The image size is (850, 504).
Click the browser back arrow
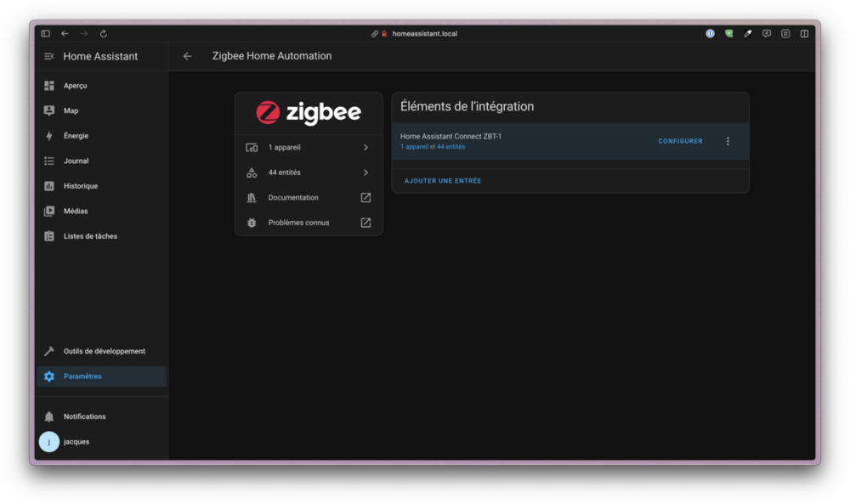[x=65, y=34]
